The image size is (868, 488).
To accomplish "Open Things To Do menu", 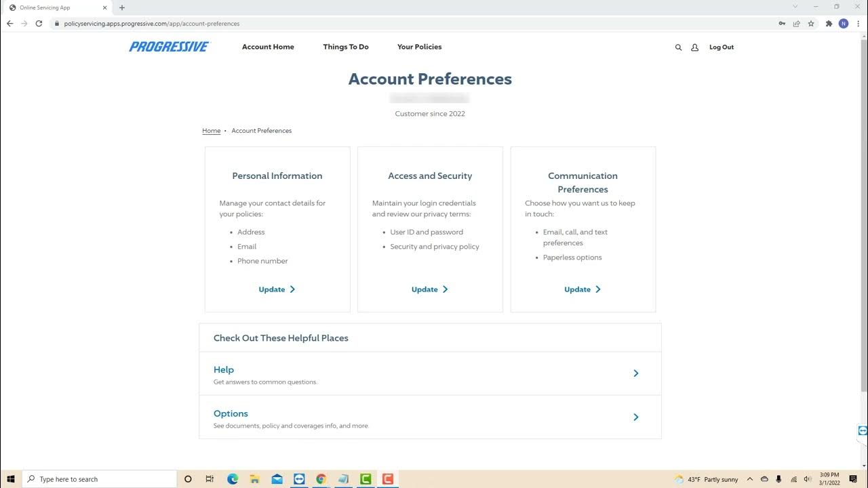I will [346, 47].
